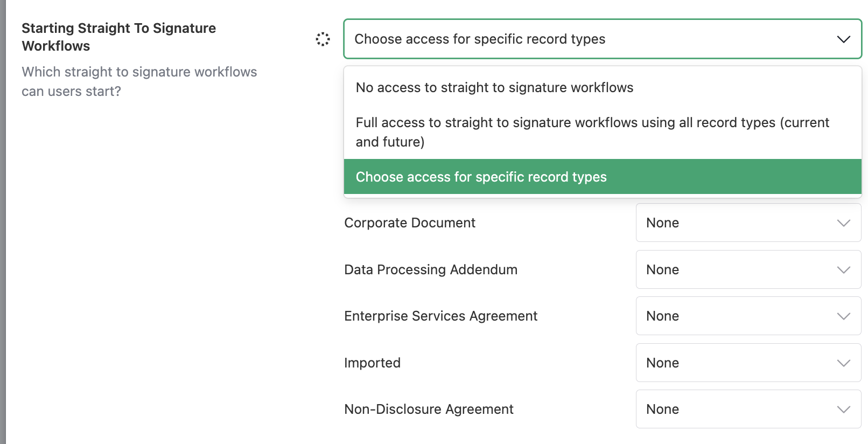Click the Enterprise Services Agreement label
This screenshot has width=868, height=444.
pyautogui.click(x=441, y=316)
